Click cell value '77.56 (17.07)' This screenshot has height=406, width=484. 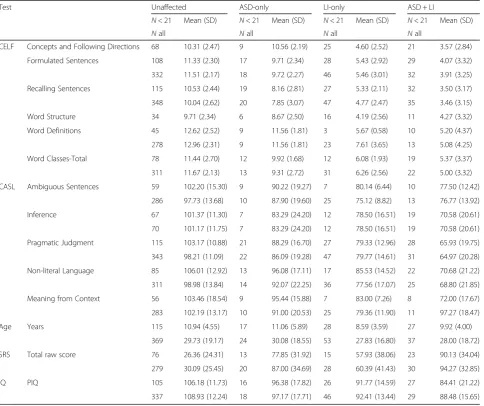[x=375, y=285]
